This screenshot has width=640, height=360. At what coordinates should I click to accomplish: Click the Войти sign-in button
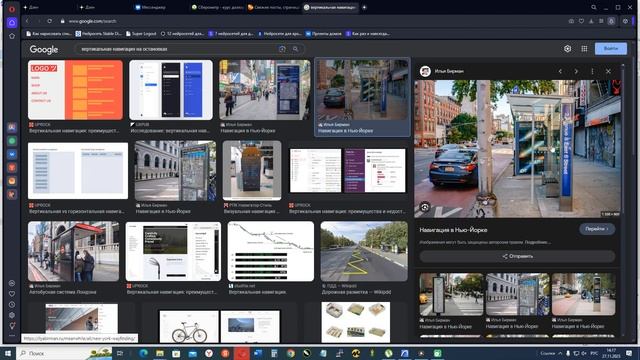click(611, 49)
